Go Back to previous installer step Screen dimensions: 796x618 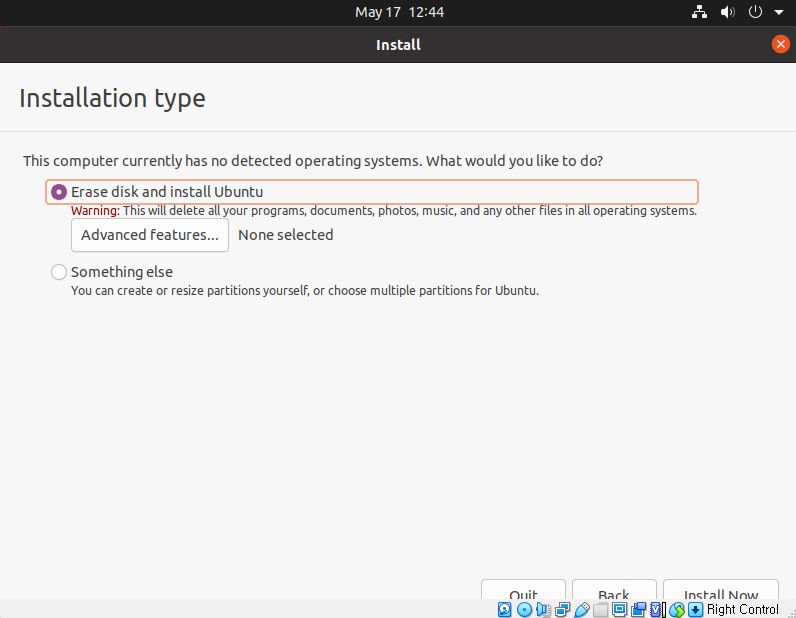click(614, 590)
